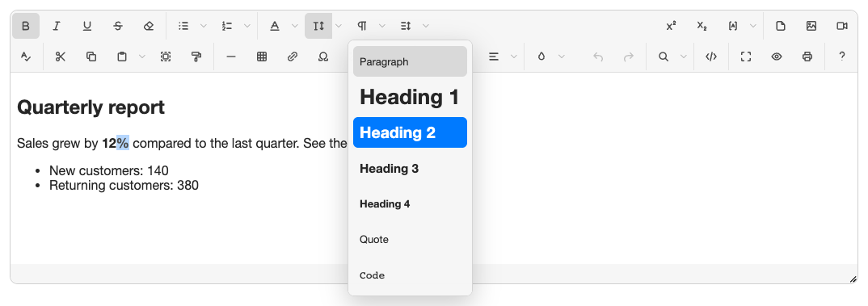Open the alignment dropdown arrow
This screenshot has height=306, width=868.
tap(514, 57)
